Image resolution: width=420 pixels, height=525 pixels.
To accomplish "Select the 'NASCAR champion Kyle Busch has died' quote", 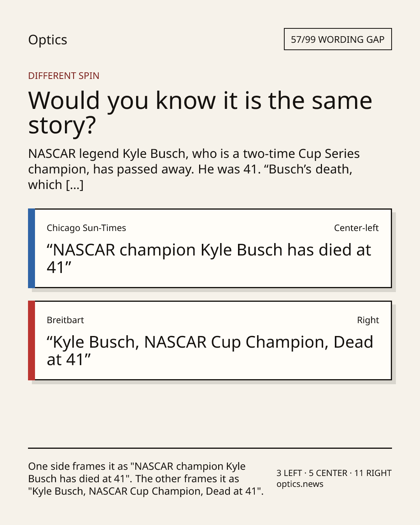I will (209, 259).
